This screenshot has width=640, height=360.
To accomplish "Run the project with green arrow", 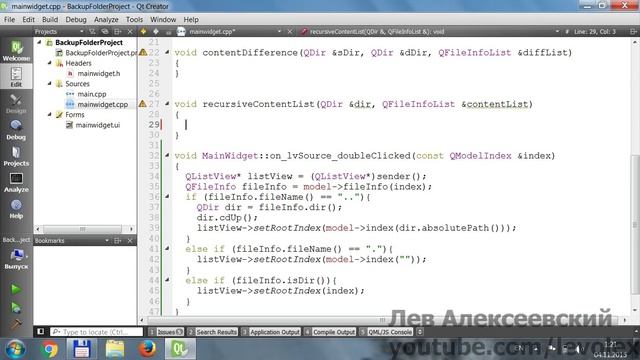I will click(x=16, y=289).
